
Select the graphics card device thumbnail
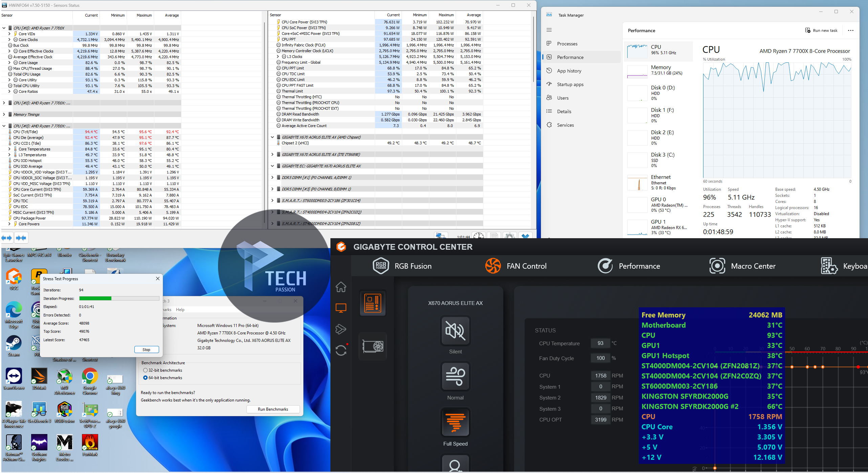click(373, 346)
